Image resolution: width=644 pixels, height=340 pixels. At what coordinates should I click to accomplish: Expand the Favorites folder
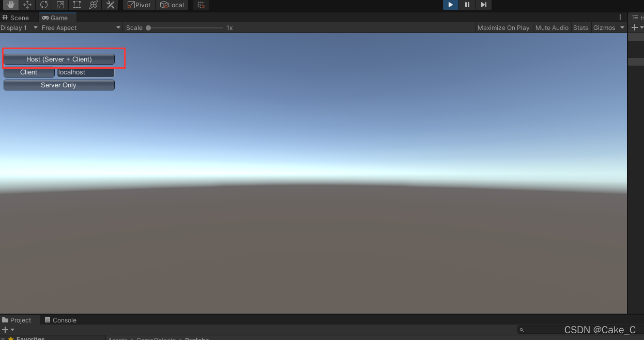point(4,338)
